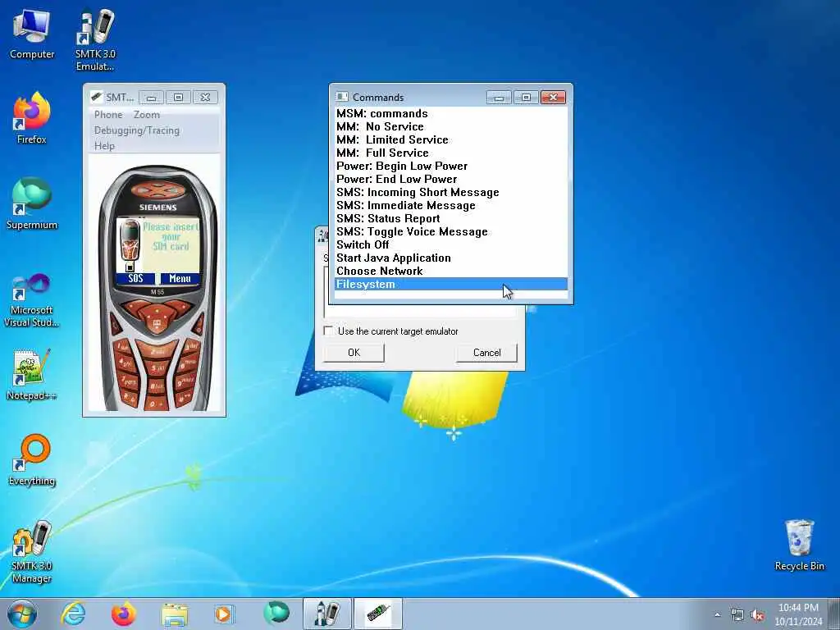Click Cancel in the dialog

click(486, 353)
